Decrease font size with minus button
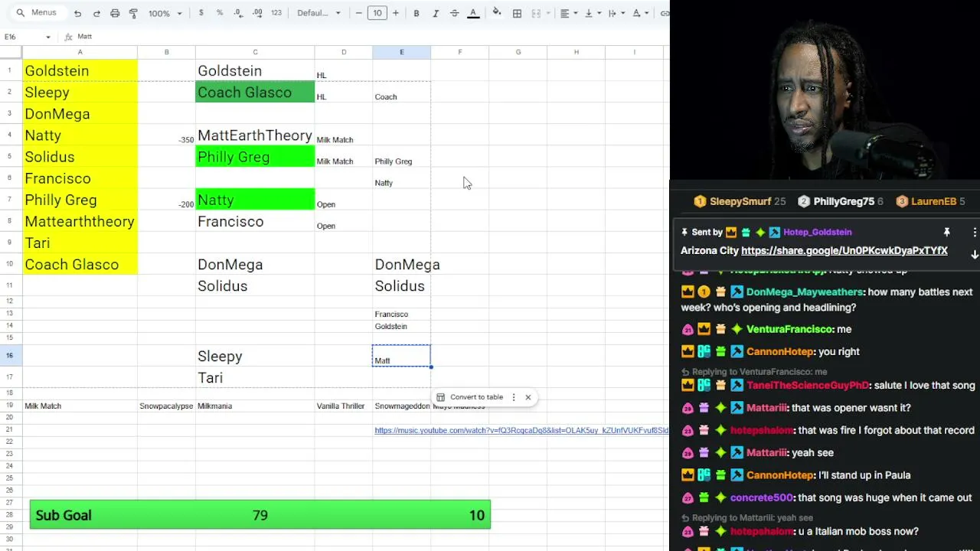 click(358, 13)
